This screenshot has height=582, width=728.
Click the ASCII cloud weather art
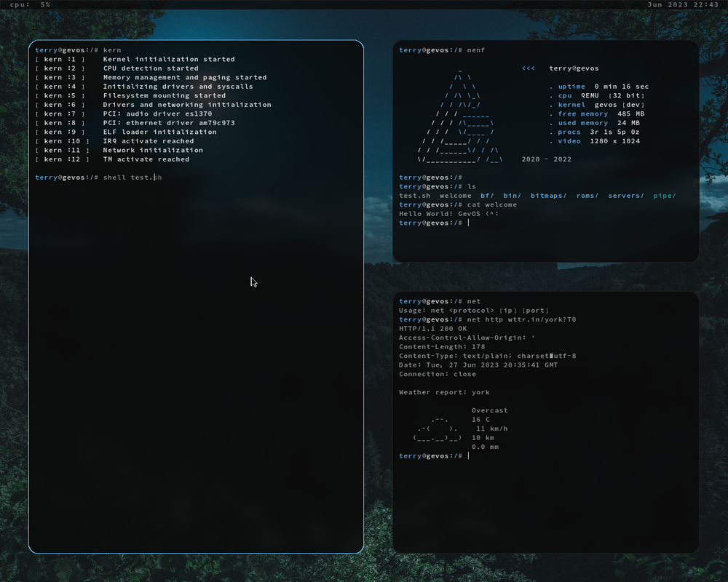pos(438,428)
